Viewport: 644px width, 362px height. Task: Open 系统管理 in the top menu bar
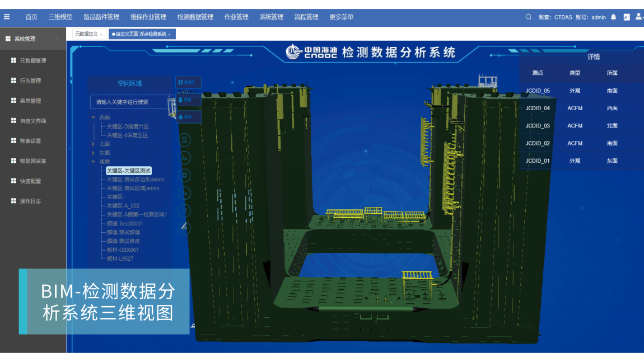[272, 17]
